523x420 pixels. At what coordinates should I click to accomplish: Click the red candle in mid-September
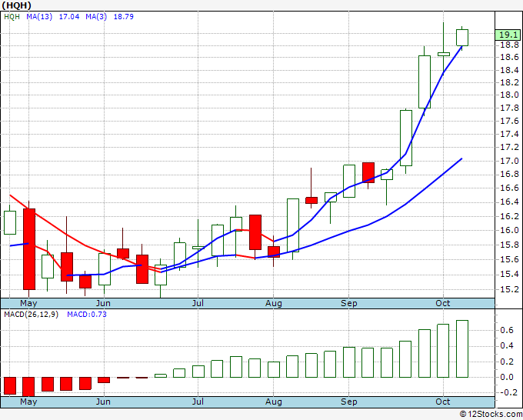click(x=368, y=172)
